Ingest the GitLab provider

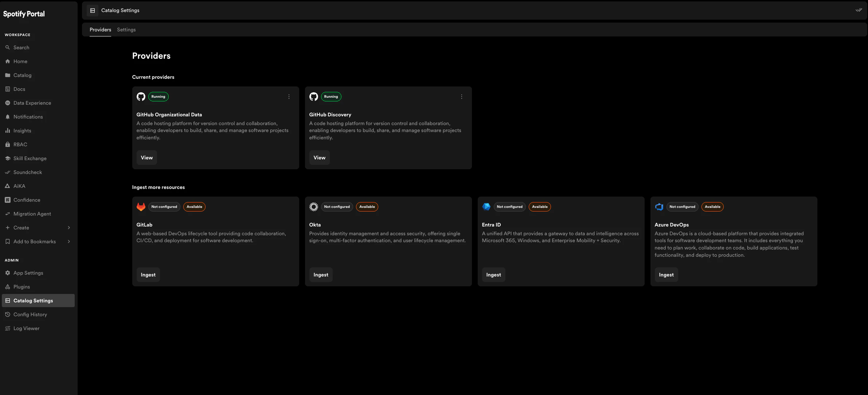pyautogui.click(x=148, y=275)
